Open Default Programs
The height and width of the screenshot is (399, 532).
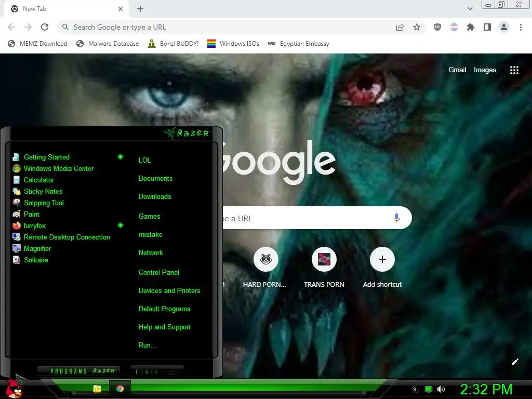pyautogui.click(x=164, y=309)
